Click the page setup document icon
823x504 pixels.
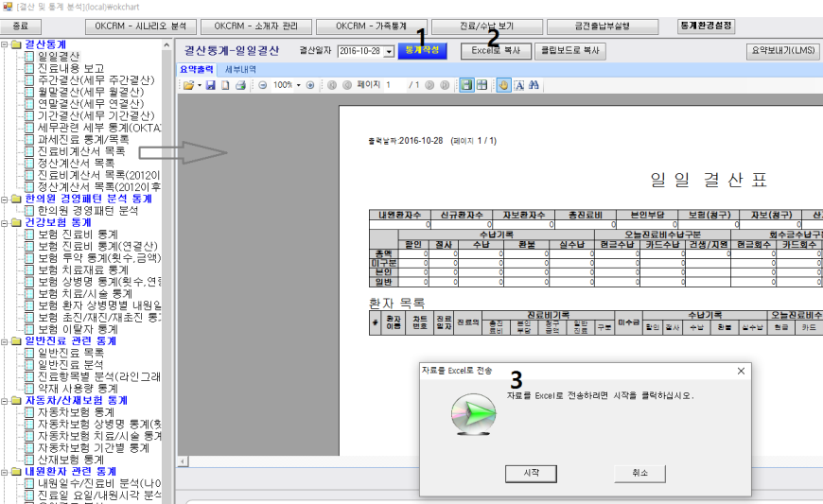point(225,85)
